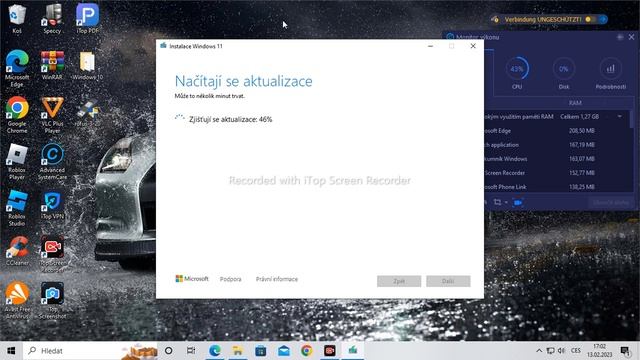Click the Instalace Windows 11 title bar icon
Screen dimensions: 640x360
163,46
